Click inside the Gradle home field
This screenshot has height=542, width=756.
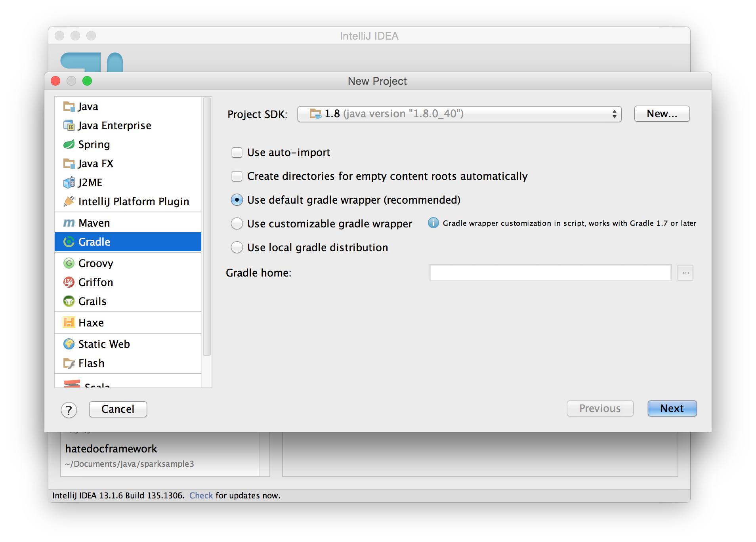tap(549, 273)
